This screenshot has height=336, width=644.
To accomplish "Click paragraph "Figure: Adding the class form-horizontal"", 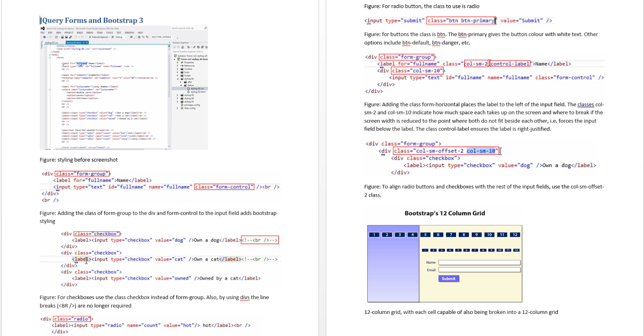I will click(x=484, y=117).
